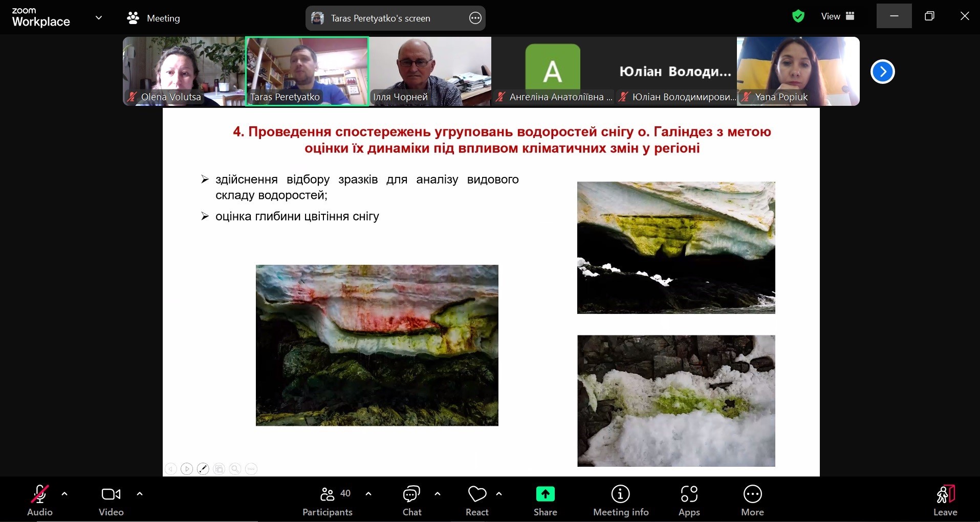Toggle the Video camera on or off
Screen dimensions: 980x522
[x=111, y=501]
